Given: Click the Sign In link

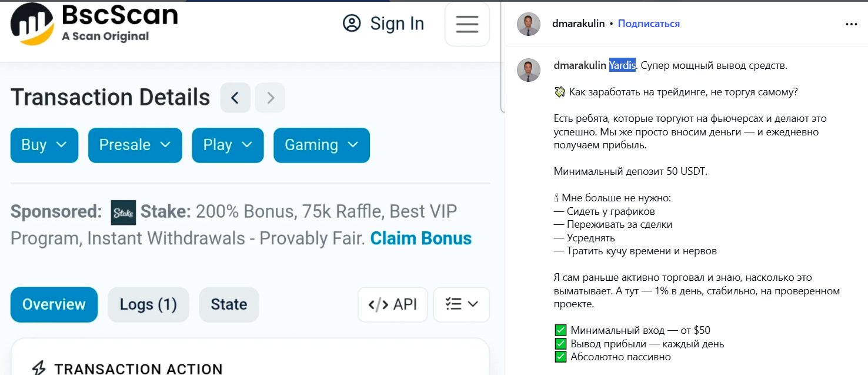Looking at the screenshot, I should pyautogui.click(x=383, y=24).
